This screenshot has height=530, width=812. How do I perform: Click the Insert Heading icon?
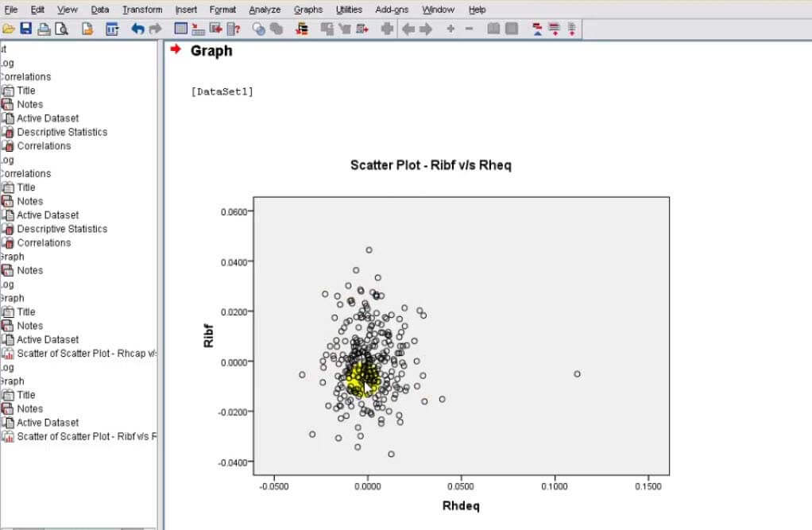pos(537,29)
